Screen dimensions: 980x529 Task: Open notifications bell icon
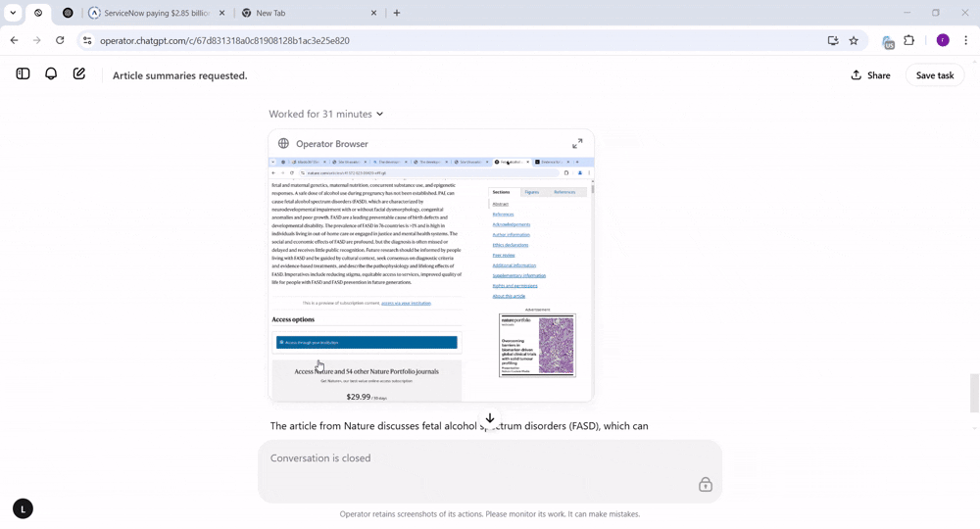pos(51,73)
